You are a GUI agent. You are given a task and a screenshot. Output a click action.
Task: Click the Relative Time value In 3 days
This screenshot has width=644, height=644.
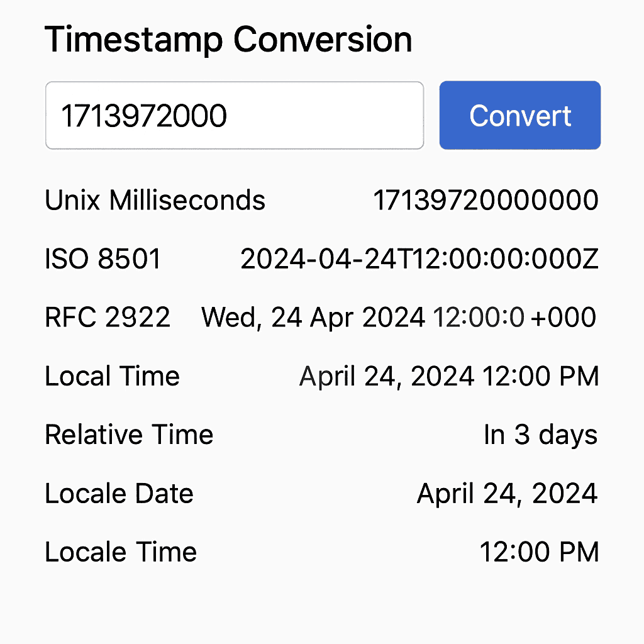pyautogui.click(x=541, y=434)
